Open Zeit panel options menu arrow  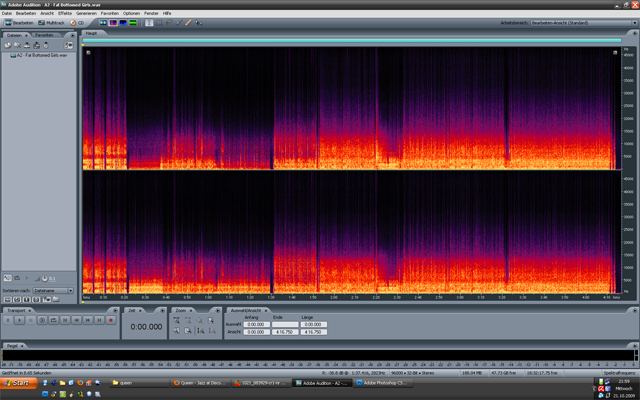[162, 311]
